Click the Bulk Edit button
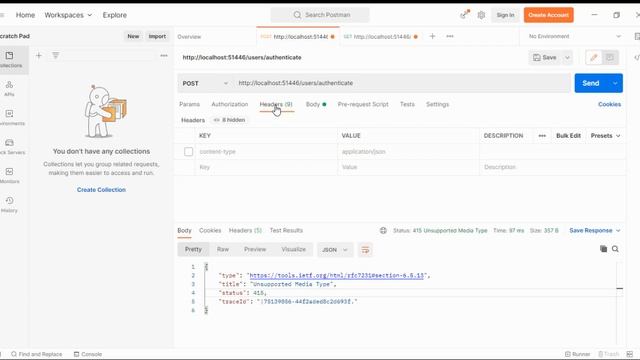Screen dimensions: 640x360 click(x=568, y=136)
